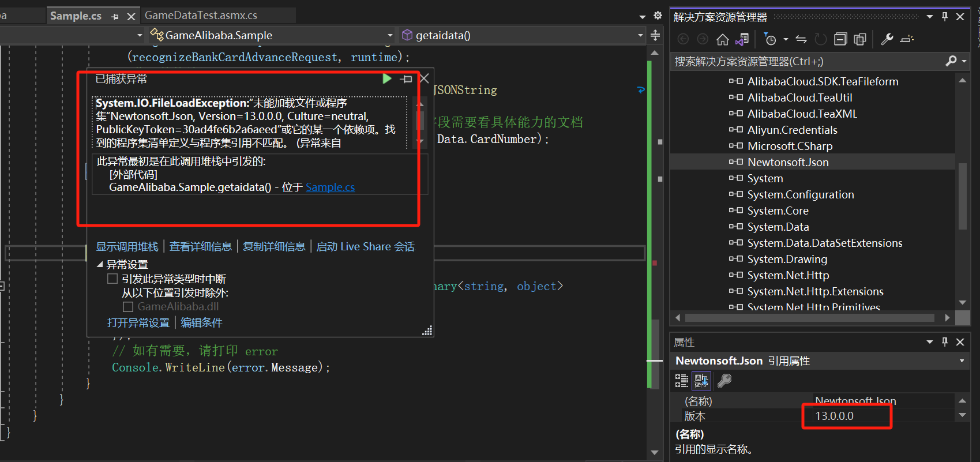Select Microsoft.CSharp reference
The image size is (980, 462).
click(790, 146)
